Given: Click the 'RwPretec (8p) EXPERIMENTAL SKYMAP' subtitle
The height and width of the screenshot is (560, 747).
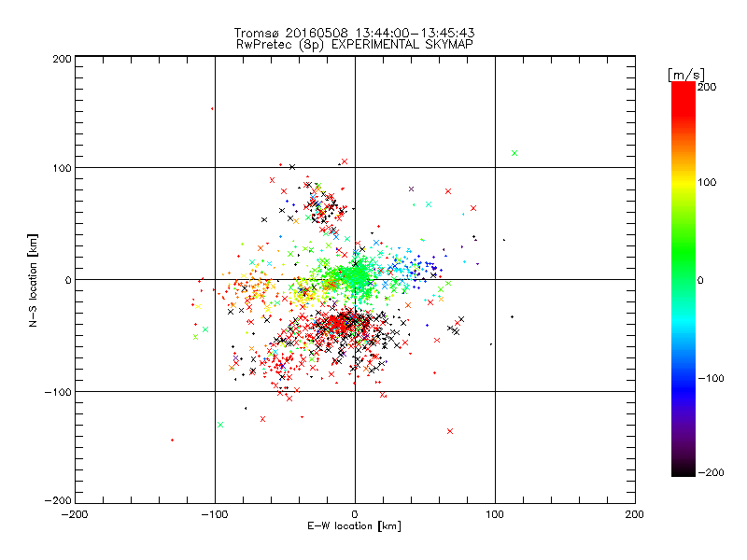Looking at the screenshot, I should 354,45.
